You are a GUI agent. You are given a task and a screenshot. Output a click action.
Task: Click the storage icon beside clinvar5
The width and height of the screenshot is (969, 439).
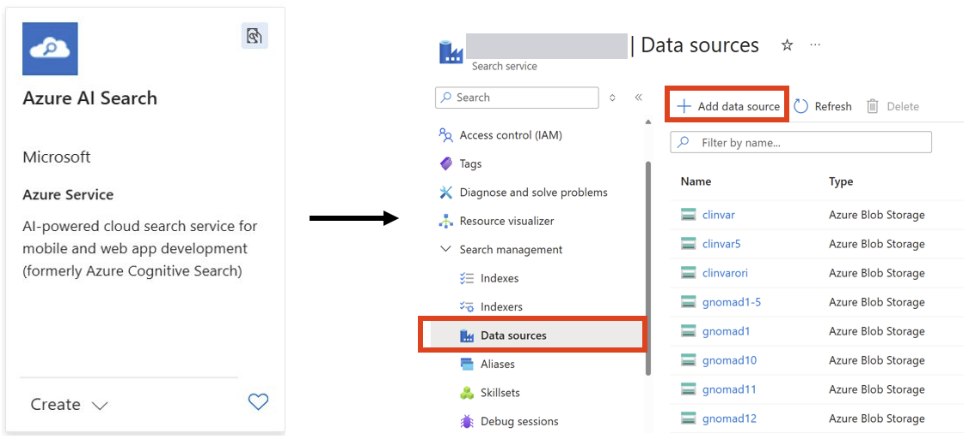(x=688, y=244)
